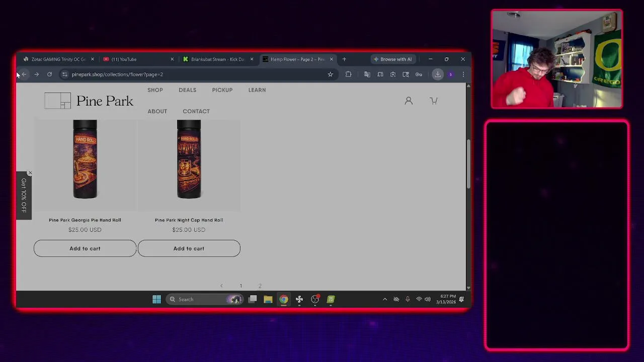Add Night Cap Hand Roll to cart

coord(189,248)
